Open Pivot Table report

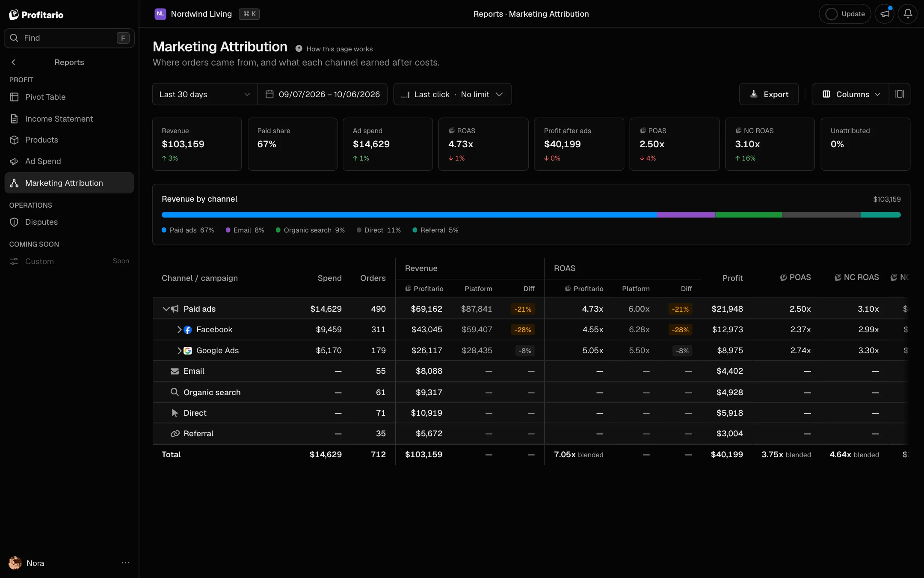point(69,97)
